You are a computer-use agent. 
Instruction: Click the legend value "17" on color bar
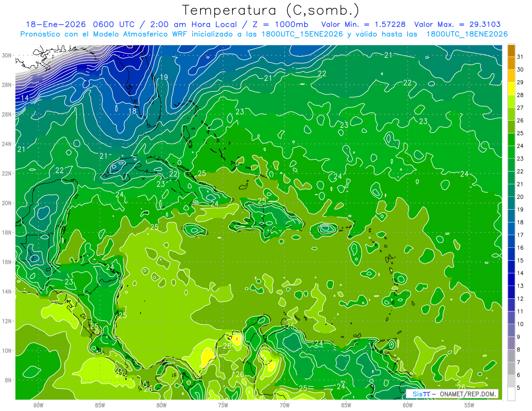coord(520,235)
